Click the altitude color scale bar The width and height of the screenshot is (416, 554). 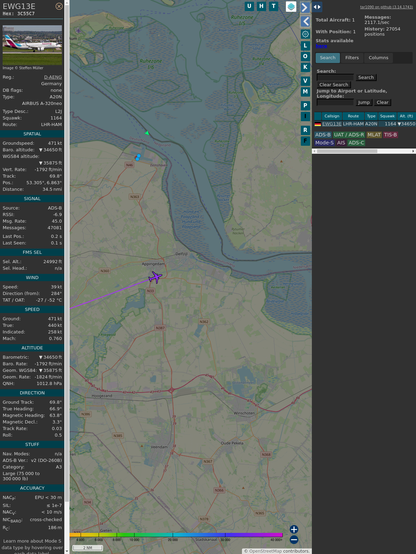176,535
